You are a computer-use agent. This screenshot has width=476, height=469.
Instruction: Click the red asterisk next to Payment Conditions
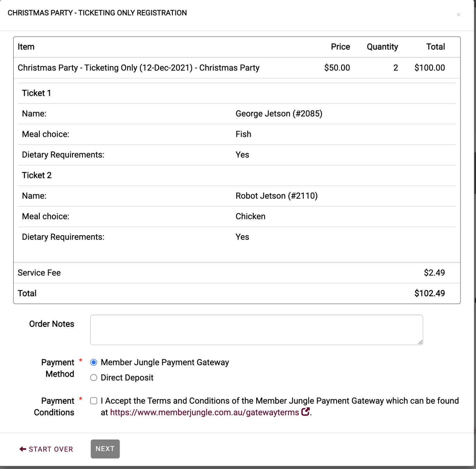coord(80,398)
